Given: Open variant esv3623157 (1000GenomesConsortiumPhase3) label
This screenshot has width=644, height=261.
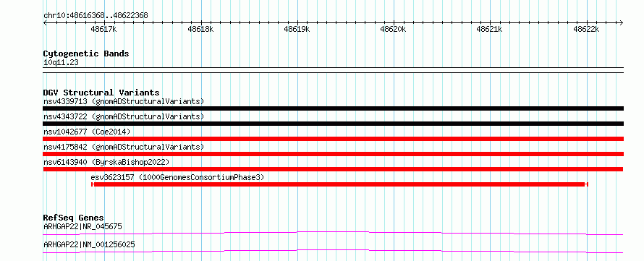Looking at the screenshot, I should click(x=177, y=177).
